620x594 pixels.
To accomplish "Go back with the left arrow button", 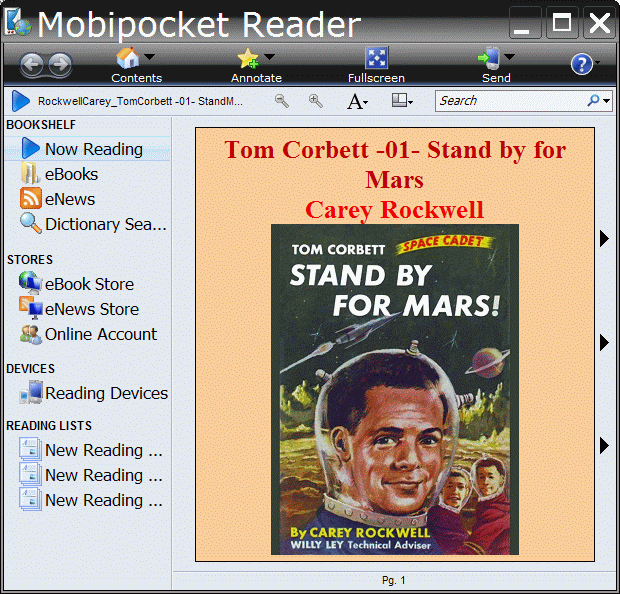I will tap(32, 64).
